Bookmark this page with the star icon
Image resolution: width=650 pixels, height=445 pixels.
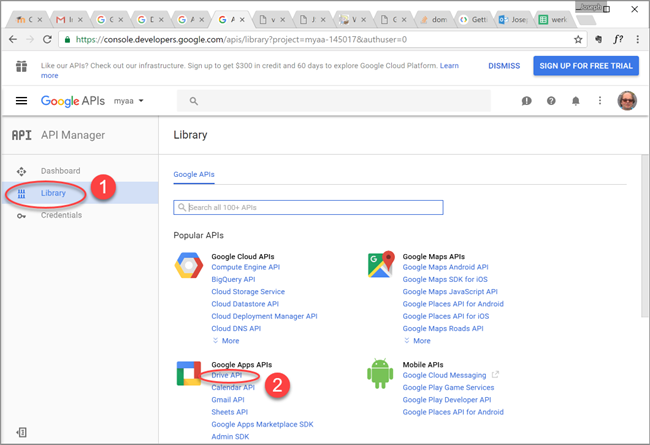[x=578, y=39]
